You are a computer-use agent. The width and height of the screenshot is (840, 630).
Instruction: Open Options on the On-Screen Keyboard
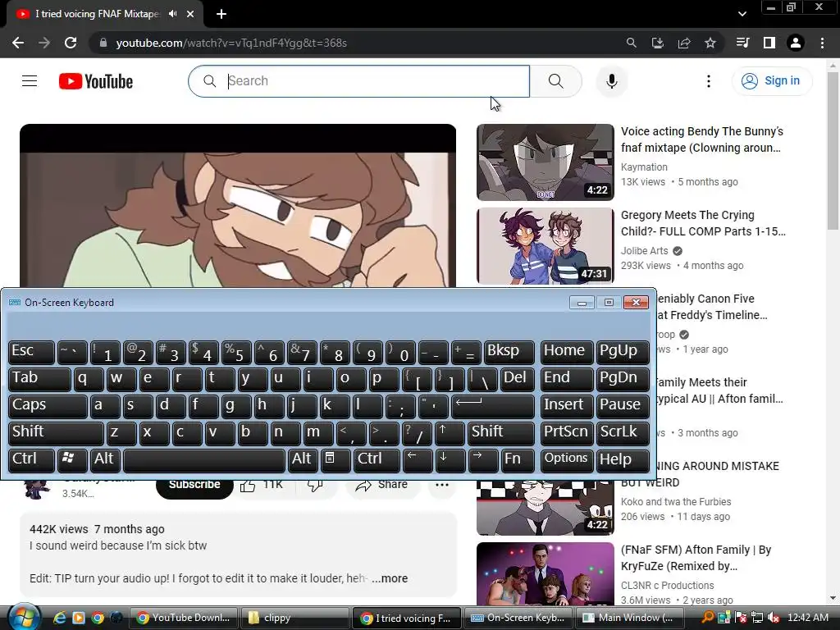[x=566, y=461]
